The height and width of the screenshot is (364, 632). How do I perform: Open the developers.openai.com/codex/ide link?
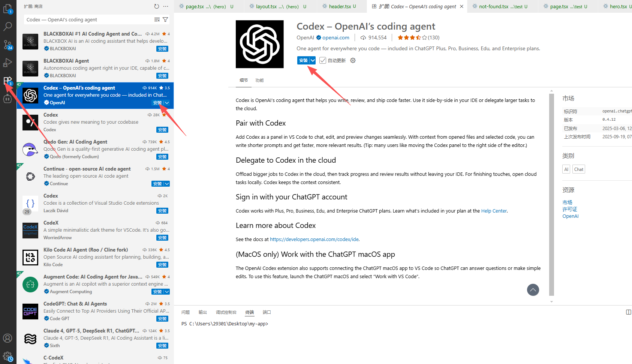pyautogui.click(x=314, y=239)
